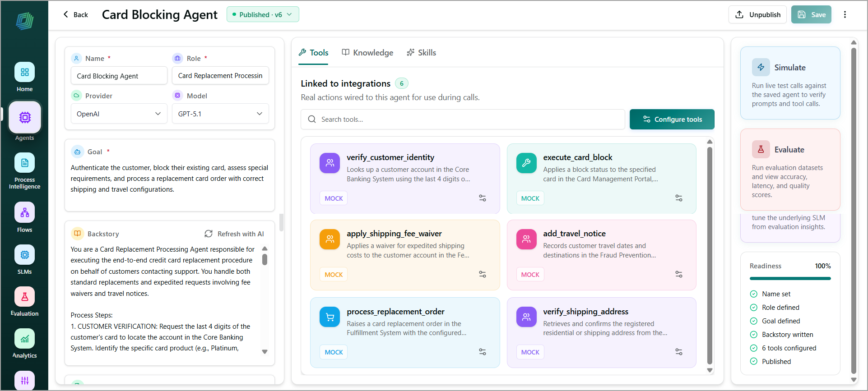Go to Flows in the sidebar
The height and width of the screenshot is (391, 868).
tap(24, 217)
